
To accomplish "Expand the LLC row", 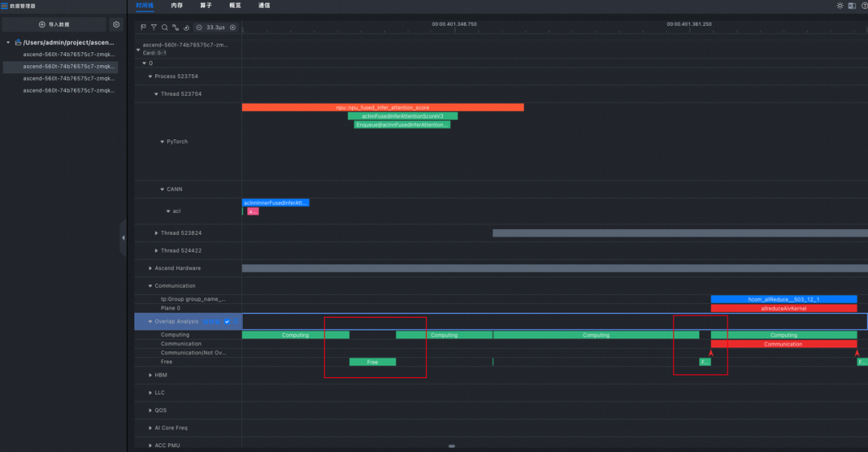I will coord(150,392).
